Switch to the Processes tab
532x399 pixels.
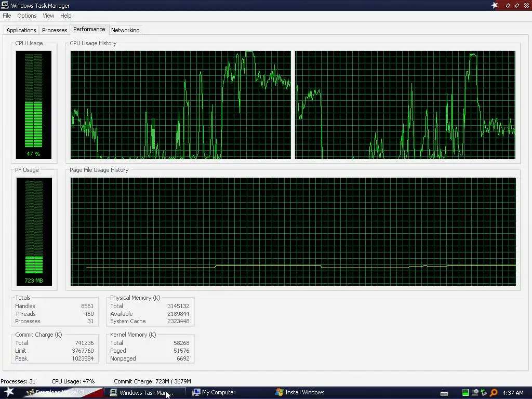pos(54,30)
